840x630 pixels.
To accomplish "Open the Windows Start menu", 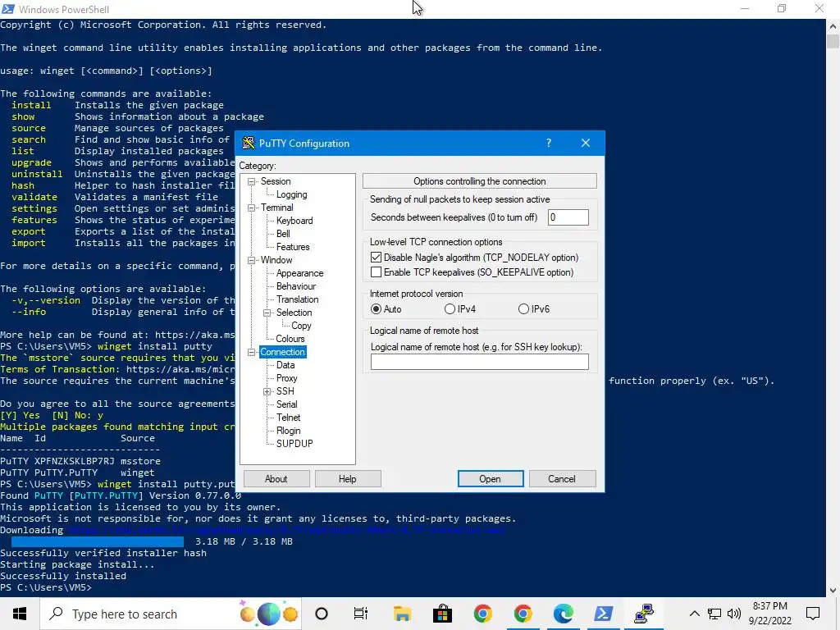I will (20, 614).
